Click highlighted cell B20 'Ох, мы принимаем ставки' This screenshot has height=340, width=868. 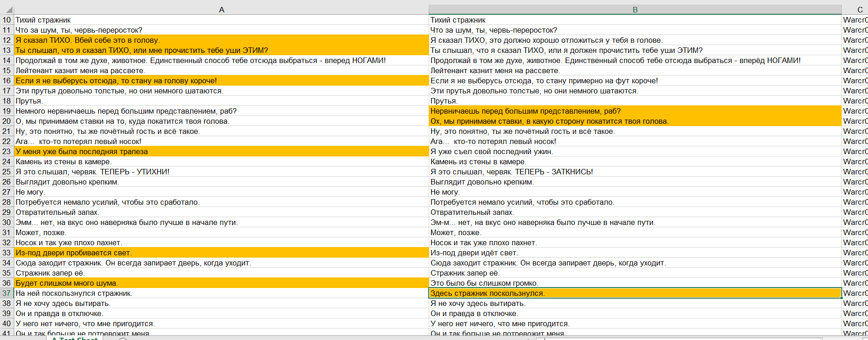[635, 121]
